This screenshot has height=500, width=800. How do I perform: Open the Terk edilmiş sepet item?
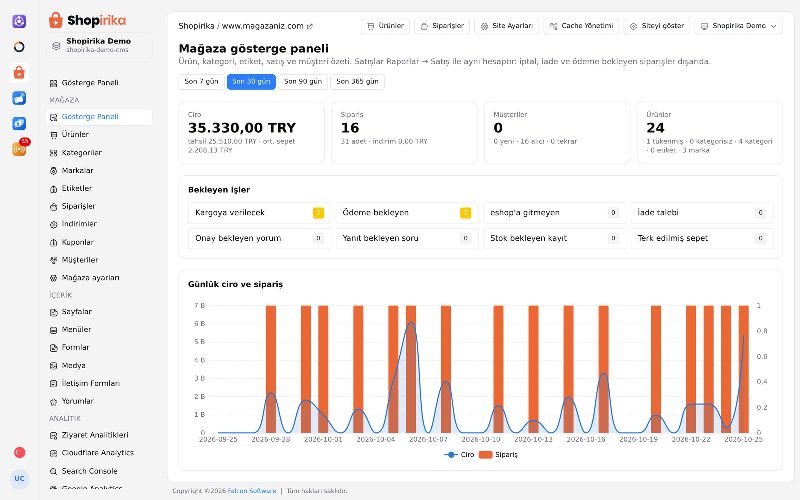702,238
